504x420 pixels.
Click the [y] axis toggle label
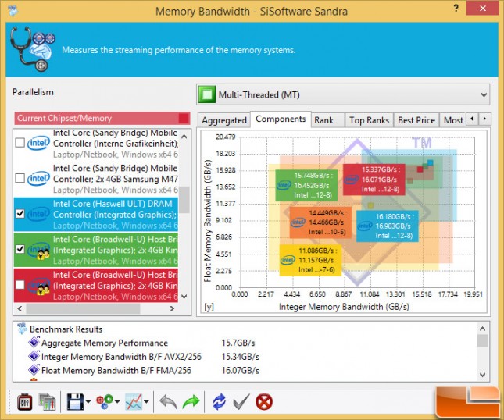(x=209, y=307)
